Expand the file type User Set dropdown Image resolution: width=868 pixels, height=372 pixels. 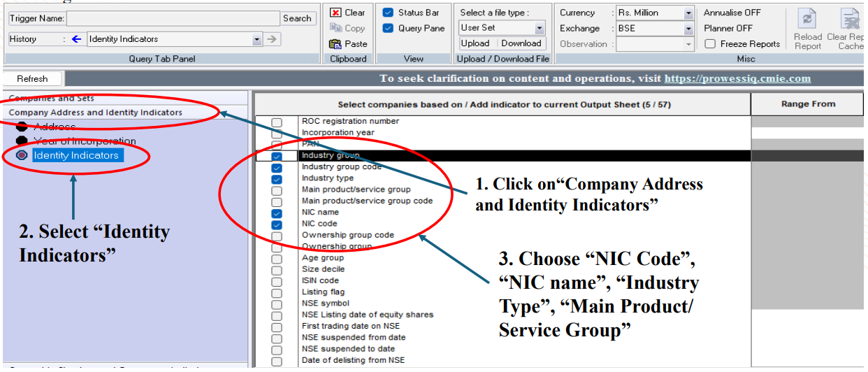click(540, 29)
